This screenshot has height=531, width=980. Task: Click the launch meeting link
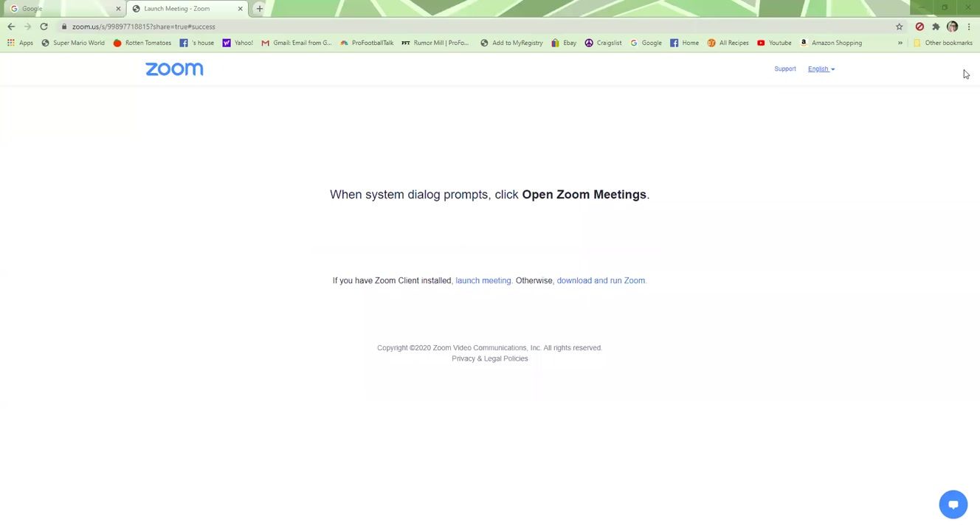483,280
